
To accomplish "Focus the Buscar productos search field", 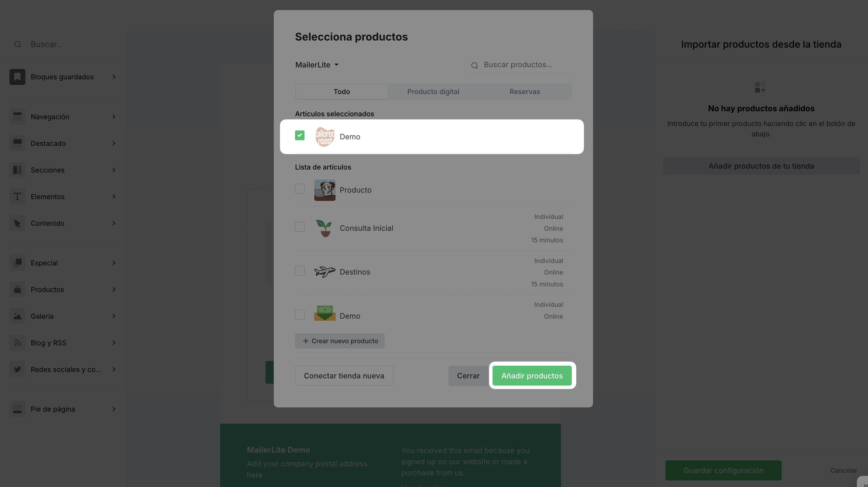I will tap(518, 65).
